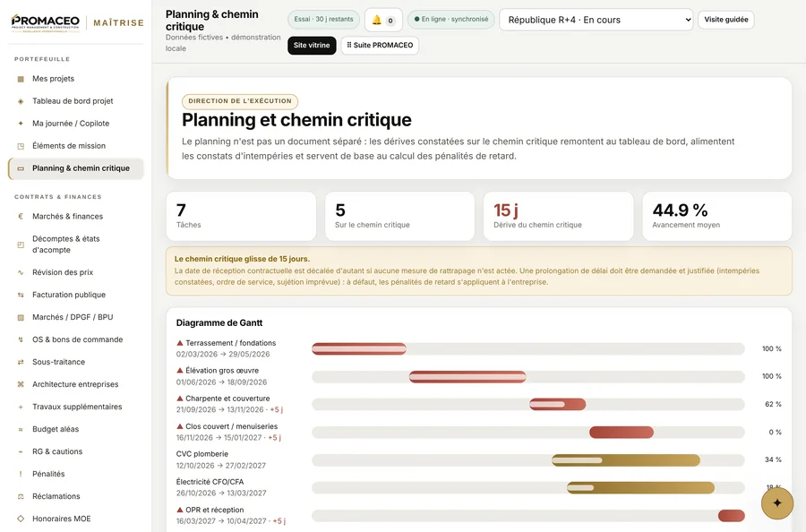Click the Honoraires MOE diamond icon
The image size is (806, 532).
tap(21, 519)
